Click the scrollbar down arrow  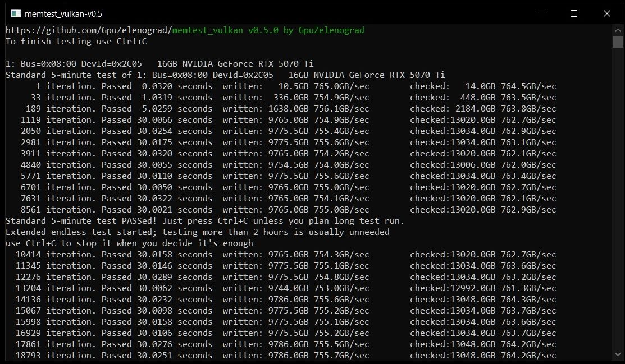[618, 354]
